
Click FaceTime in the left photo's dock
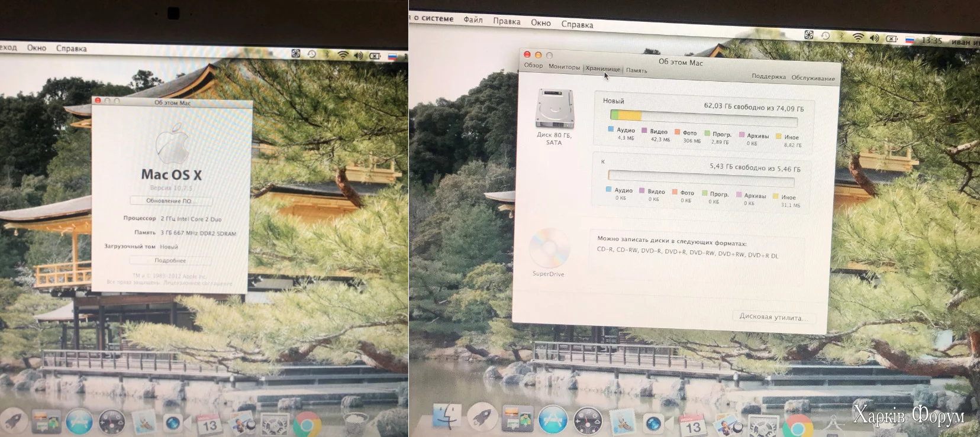173,423
